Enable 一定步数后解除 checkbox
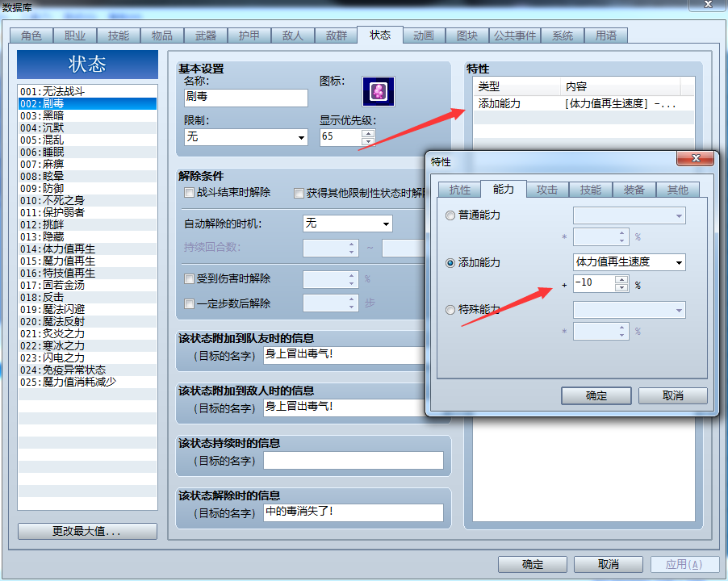Screen dimensions: 728x581 point(189,304)
